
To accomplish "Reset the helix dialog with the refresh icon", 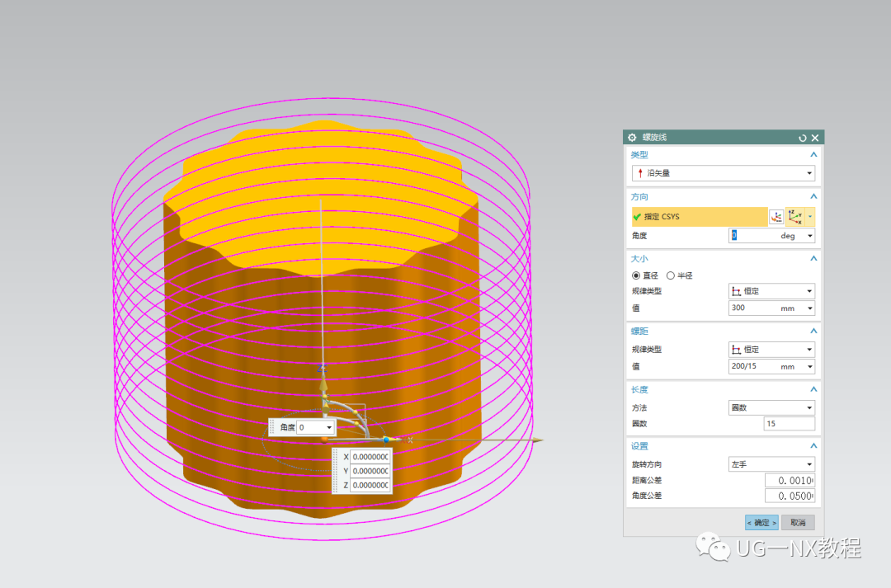I will [x=803, y=138].
